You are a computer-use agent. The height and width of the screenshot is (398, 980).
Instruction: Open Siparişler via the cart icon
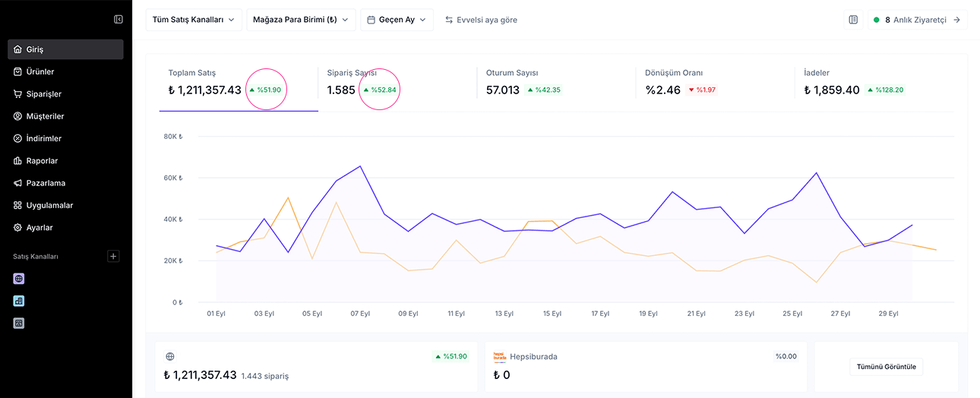point(18,94)
